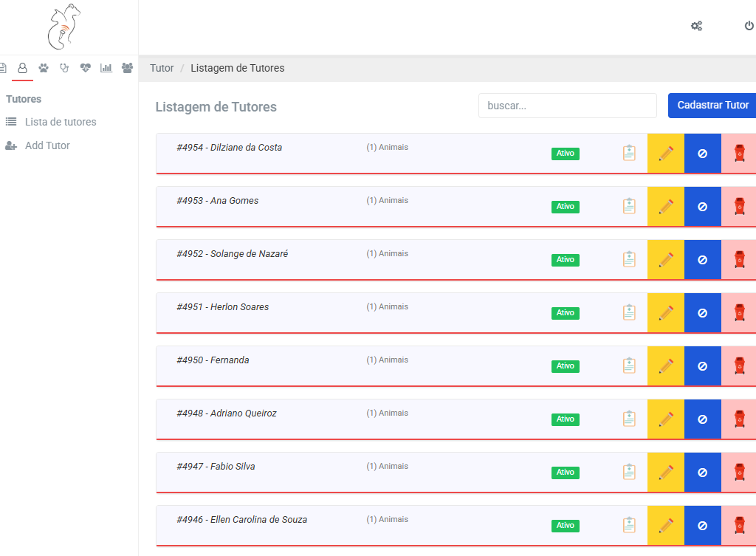Open the heartbeat sidebar section
Image resolution: width=756 pixels, height=556 pixels.
[x=86, y=68]
